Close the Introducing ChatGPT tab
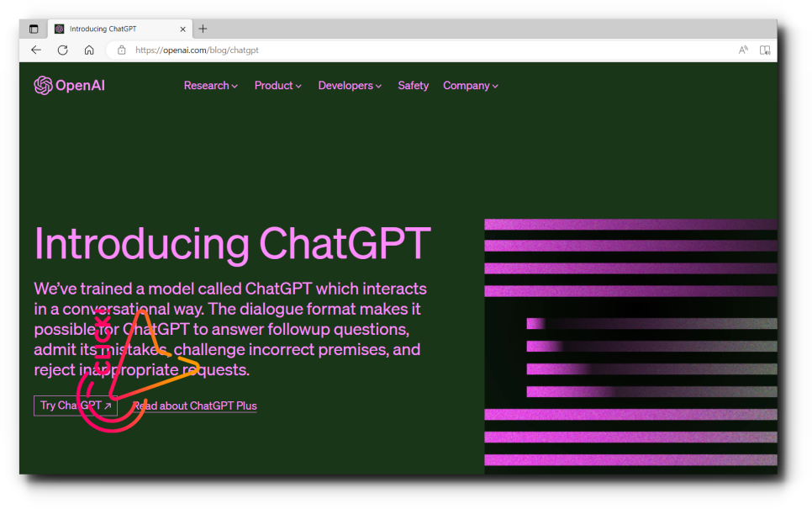The width and height of the screenshot is (812, 509). pos(182,29)
